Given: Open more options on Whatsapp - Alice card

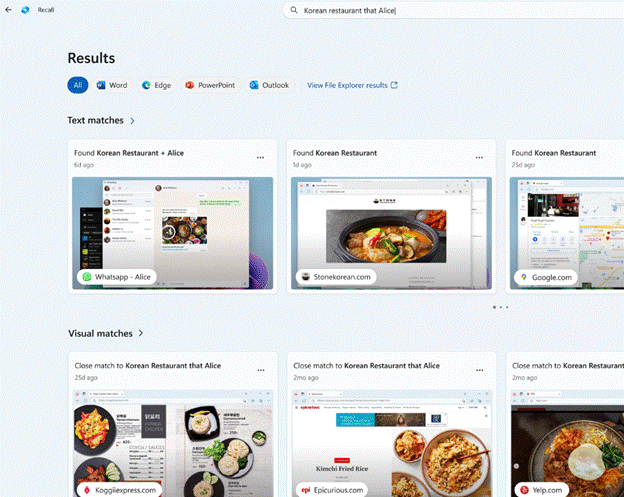Looking at the screenshot, I should (260, 158).
